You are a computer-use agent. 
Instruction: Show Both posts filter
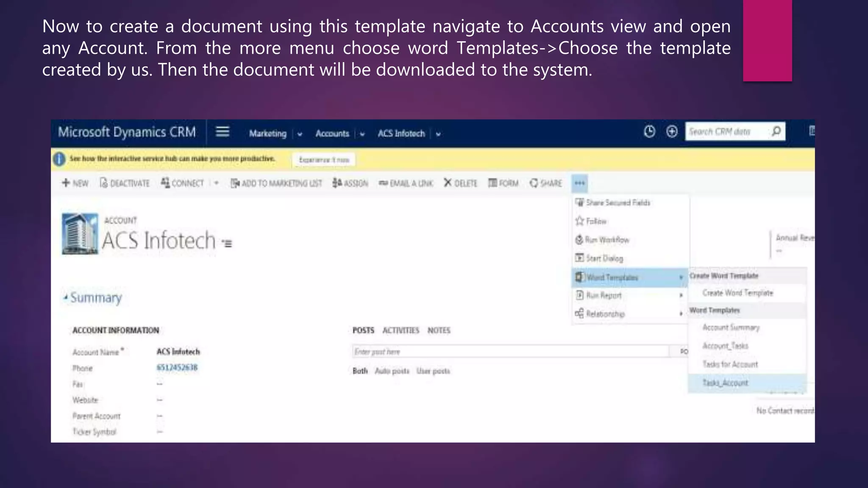(x=360, y=371)
